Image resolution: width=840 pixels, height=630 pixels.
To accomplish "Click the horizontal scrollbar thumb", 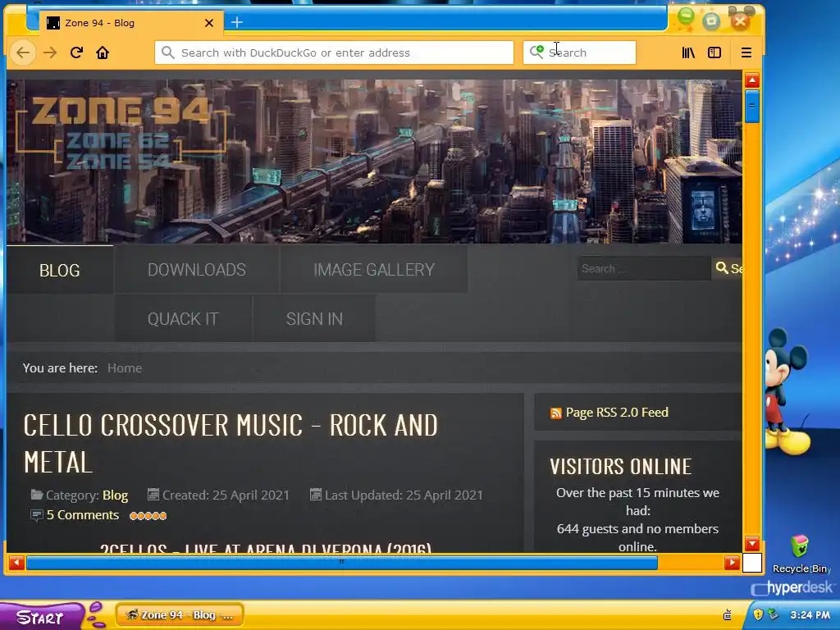I will [342, 563].
